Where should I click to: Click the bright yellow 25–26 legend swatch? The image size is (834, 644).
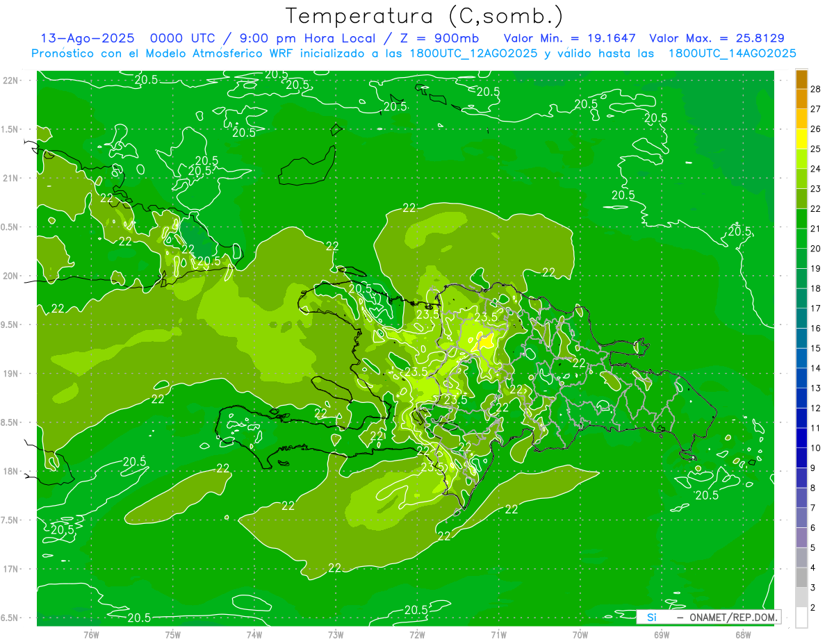(x=801, y=140)
